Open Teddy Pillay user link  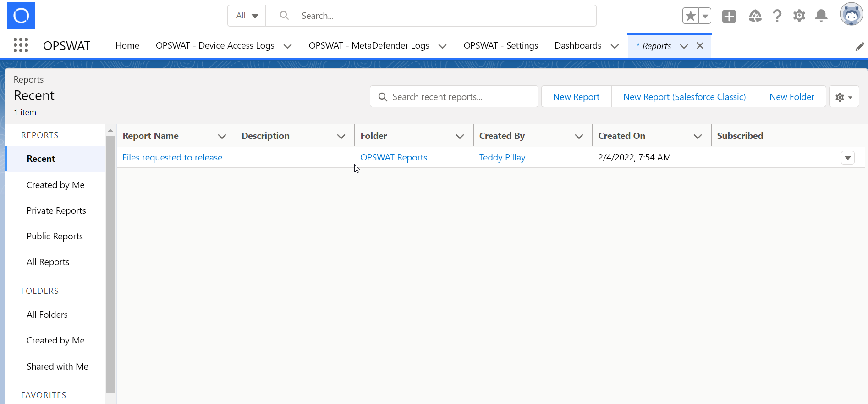pos(502,157)
